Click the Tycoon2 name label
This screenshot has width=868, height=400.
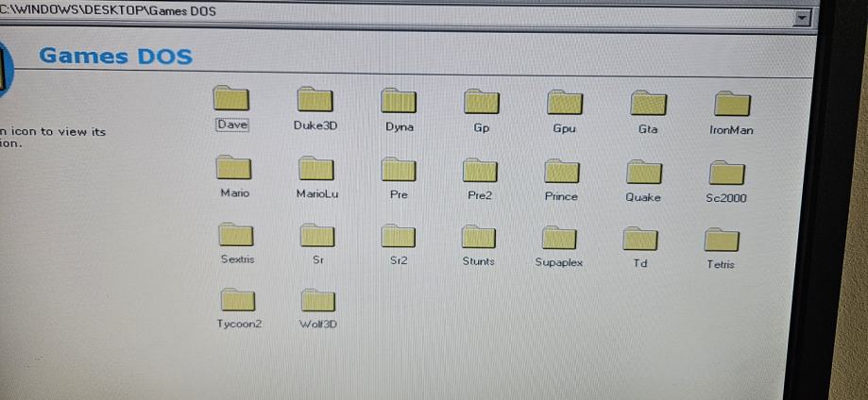point(239,324)
